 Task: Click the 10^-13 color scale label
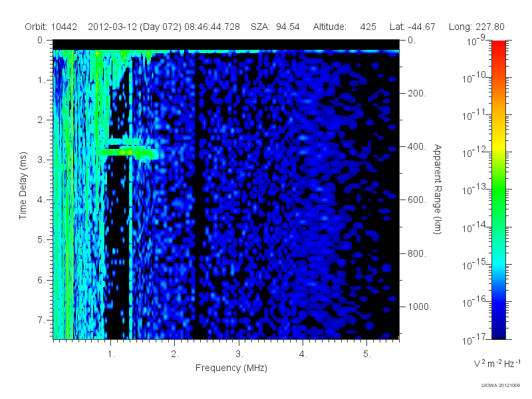click(x=475, y=190)
